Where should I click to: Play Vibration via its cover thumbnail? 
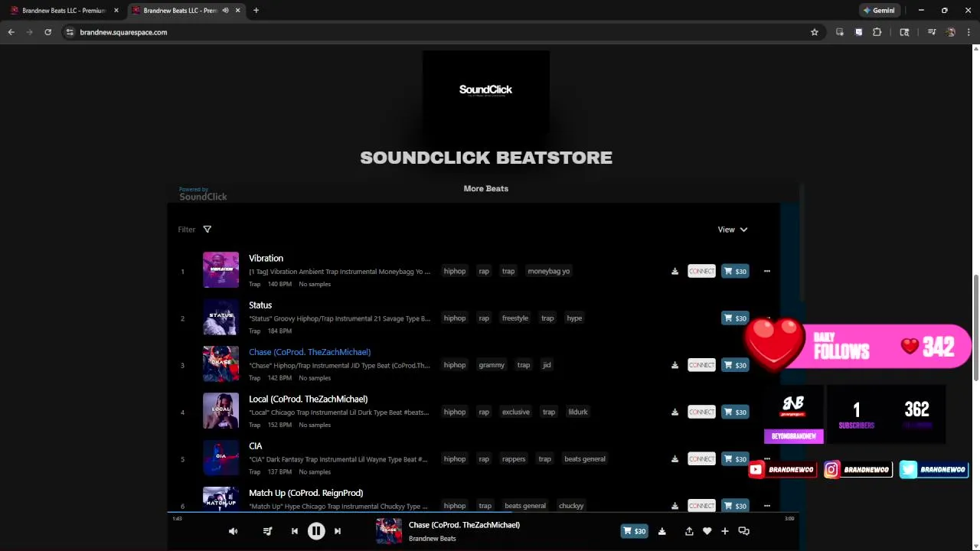point(220,270)
